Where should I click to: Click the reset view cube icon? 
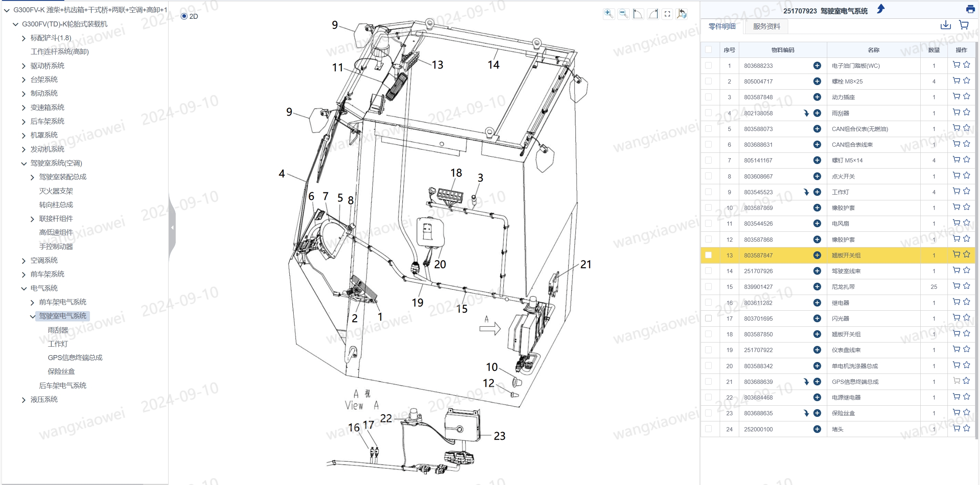point(682,14)
